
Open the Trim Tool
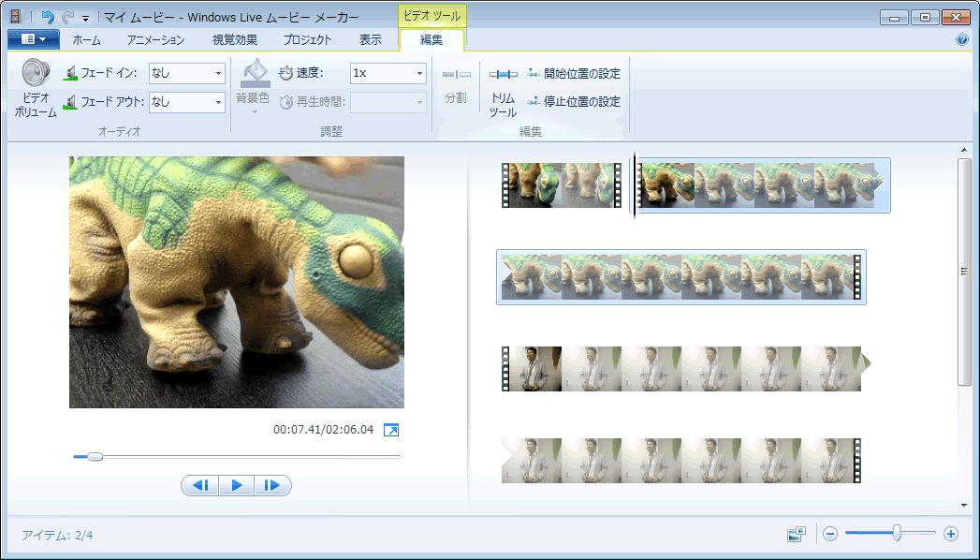[x=503, y=75]
